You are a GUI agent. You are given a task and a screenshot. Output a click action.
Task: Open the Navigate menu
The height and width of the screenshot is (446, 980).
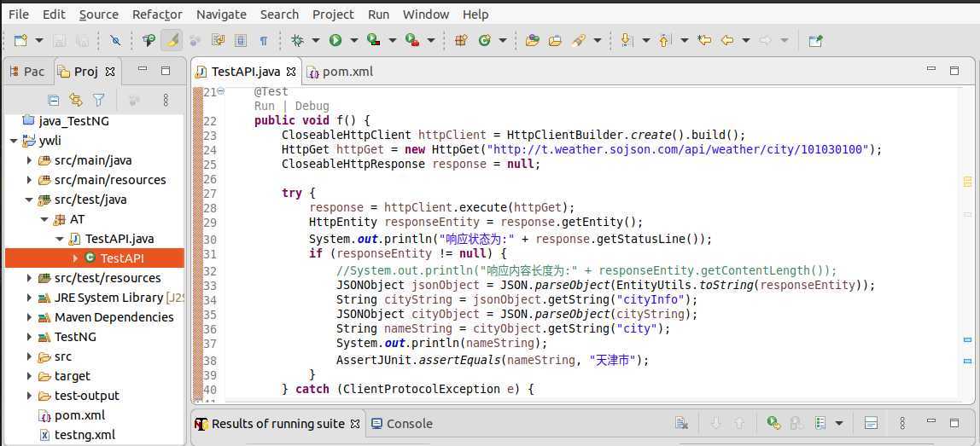pyautogui.click(x=221, y=14)
